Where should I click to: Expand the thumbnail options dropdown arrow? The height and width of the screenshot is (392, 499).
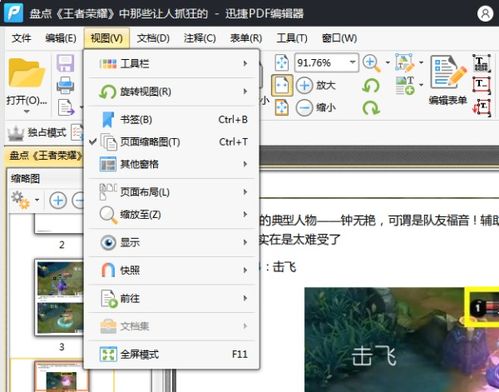pyautogui.click(x=37, y=200)
